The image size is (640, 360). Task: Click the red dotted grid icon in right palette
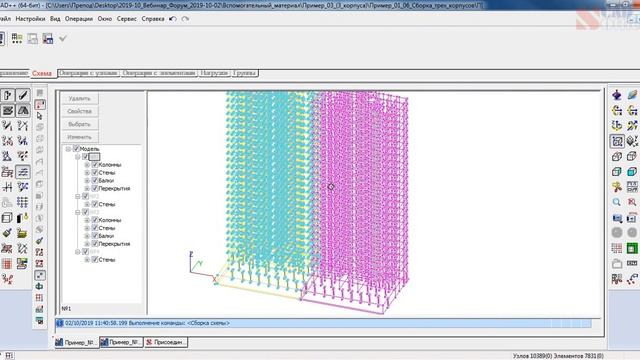point(617,248)
